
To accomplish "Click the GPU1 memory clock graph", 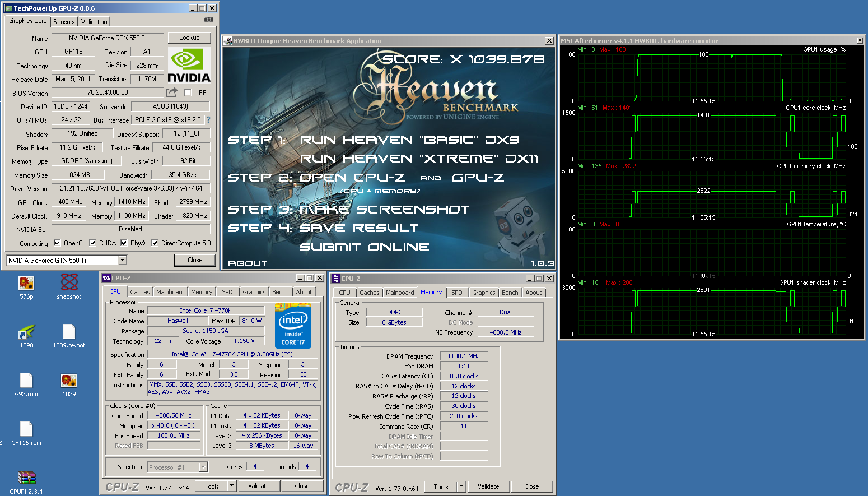I will point(711,194).
